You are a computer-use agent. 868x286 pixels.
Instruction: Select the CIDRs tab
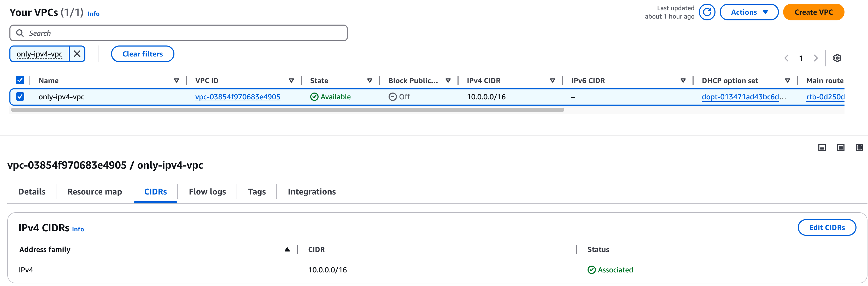[155, 192]
